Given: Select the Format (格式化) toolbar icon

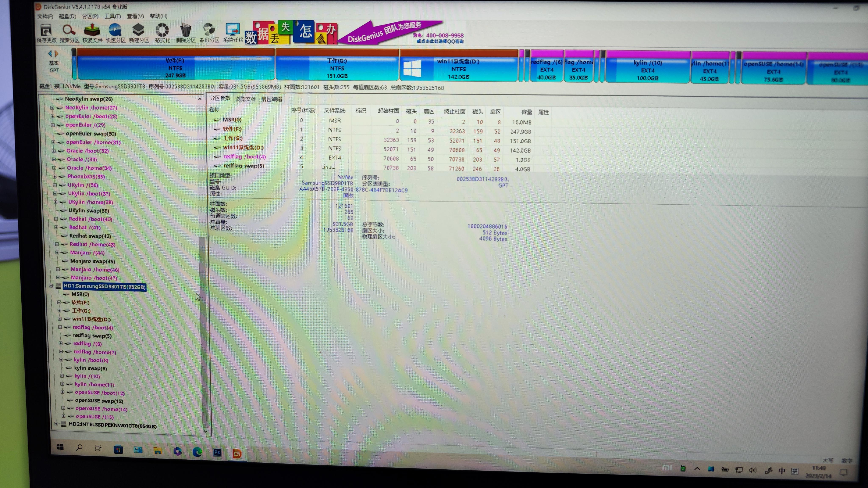Looking at the screenshot, I should tap(162, 33).
